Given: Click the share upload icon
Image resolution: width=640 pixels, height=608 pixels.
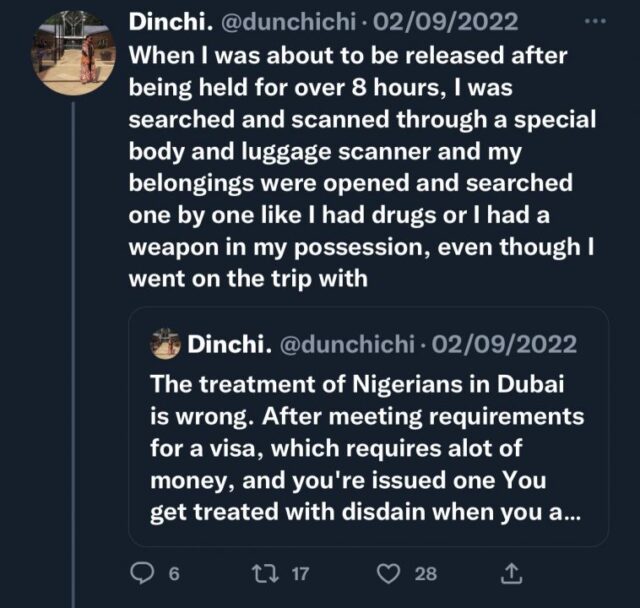Looking at the screenshot, I should point(511,574).
